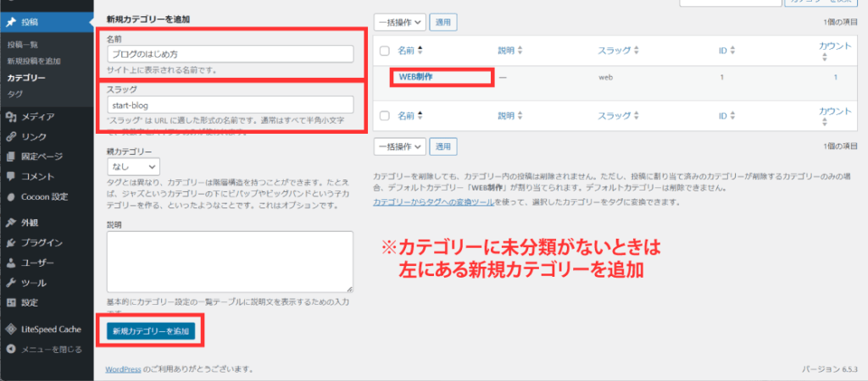
Task: Tick the select-all checkbox in table footer
Action: [x=385, y=115]
